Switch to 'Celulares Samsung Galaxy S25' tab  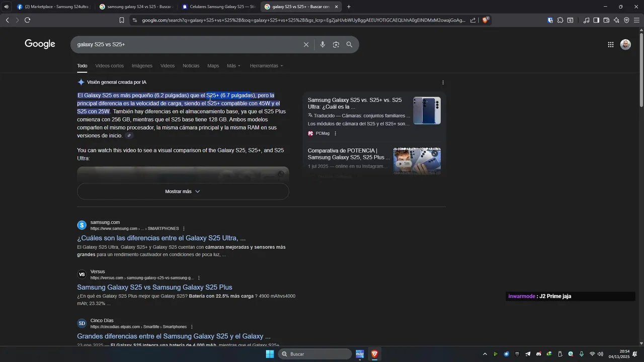click(x=219, y=7)
